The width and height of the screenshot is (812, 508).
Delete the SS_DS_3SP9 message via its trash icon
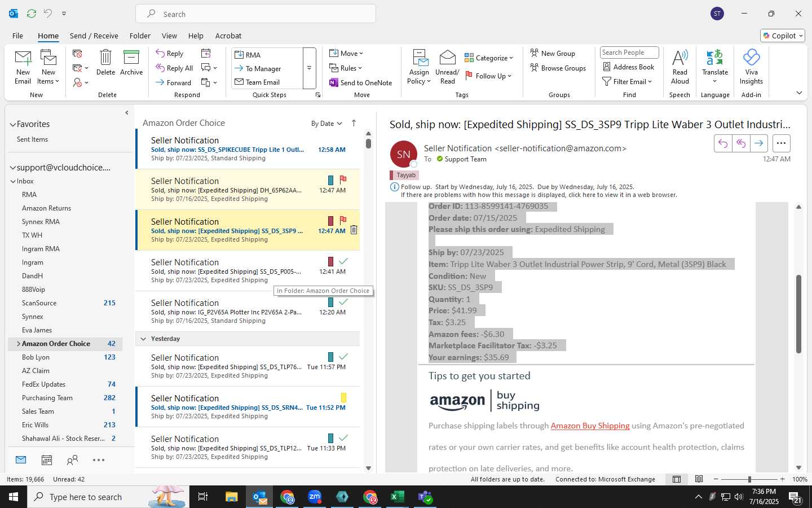(354, 230)
